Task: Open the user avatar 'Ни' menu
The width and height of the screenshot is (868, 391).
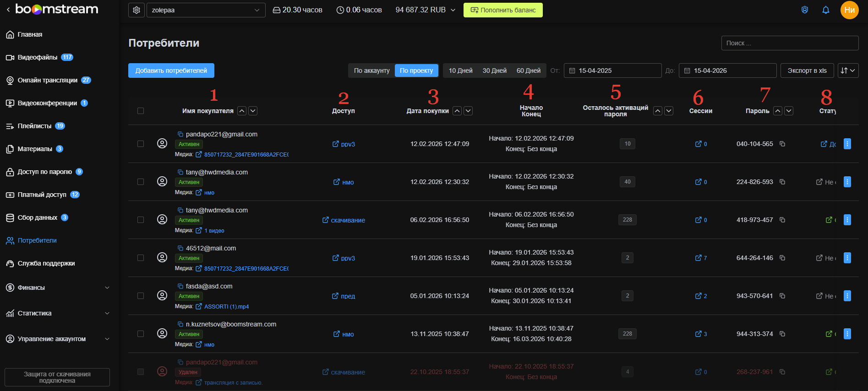Action: pos(850,10)
